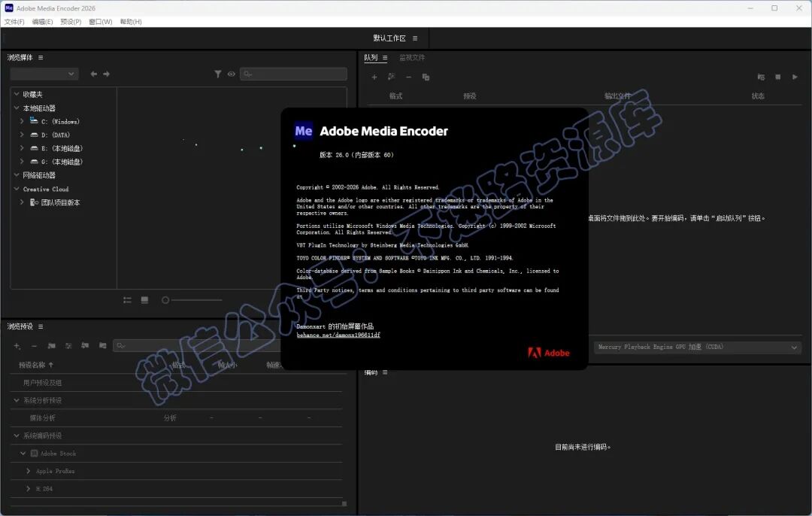Open the 队列 panel menu icon
Screen dimensions: 812x516
tap(385, 57)
